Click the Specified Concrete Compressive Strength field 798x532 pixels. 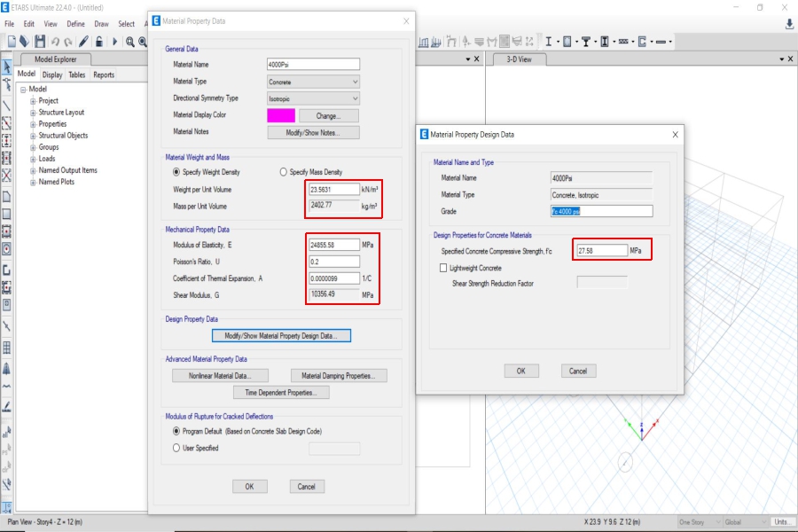(x=602, y=250)
